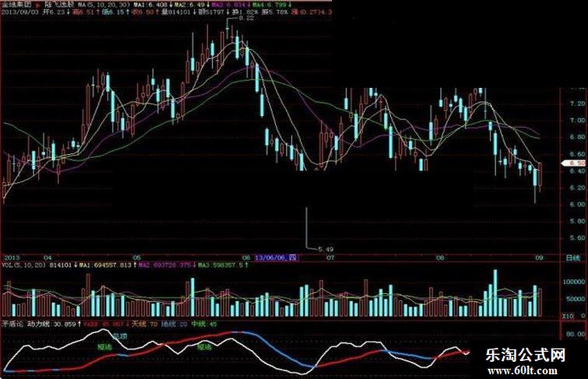The image size is (588, 379).
Task: Click the 80.00 indicator axis label
Action: click(x=577, y=334)
